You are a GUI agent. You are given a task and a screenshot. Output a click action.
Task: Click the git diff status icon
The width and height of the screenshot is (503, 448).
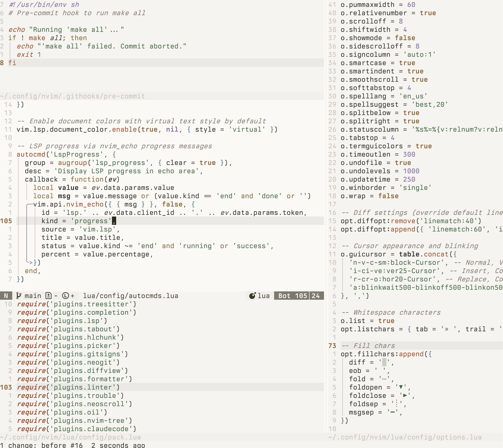coord(48,296)
